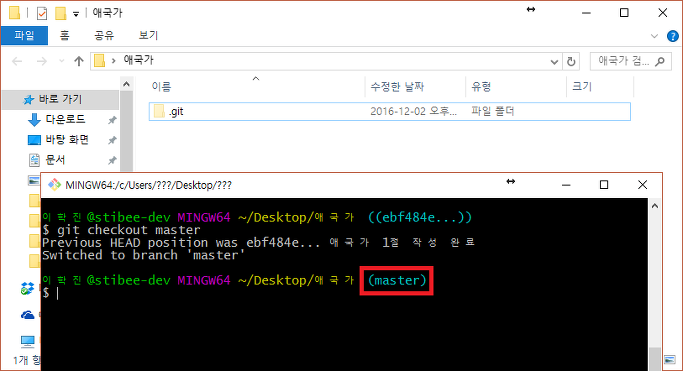Image resolution: width=683 pixels, height=371 pixels.
Task: Click the This PC monitor icon in navigation pane
Action: coord(27,341)
